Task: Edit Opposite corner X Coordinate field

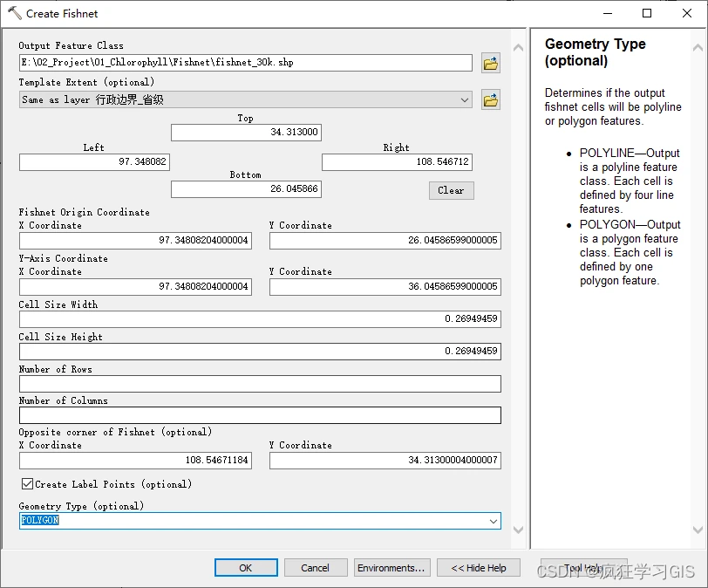Action: pos(135,461)
